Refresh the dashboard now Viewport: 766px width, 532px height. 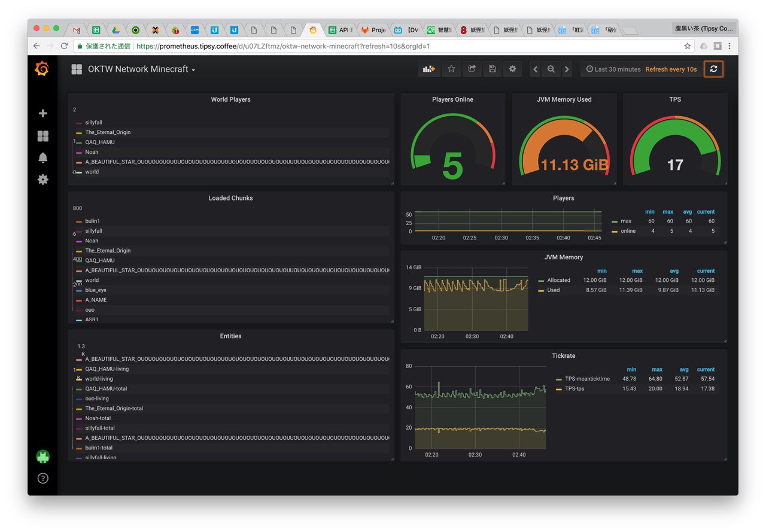pos(713,69)
